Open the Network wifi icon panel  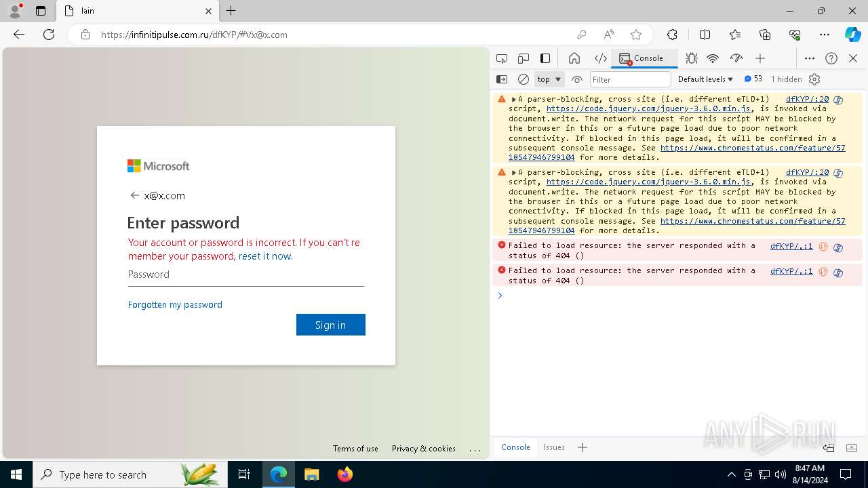point(713,58)
